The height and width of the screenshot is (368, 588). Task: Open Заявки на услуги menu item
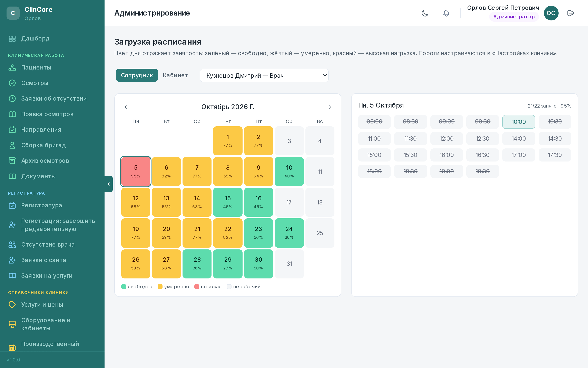[x=52, y=276]
